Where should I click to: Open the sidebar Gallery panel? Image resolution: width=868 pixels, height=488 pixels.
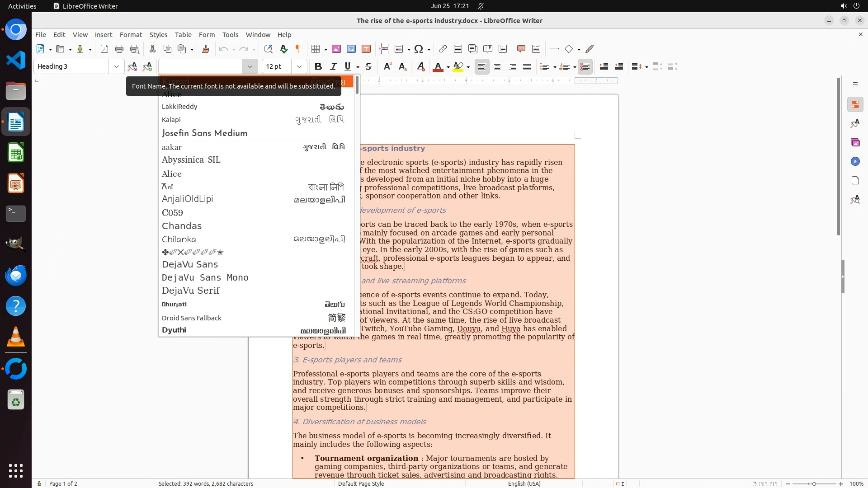(855, 142)
